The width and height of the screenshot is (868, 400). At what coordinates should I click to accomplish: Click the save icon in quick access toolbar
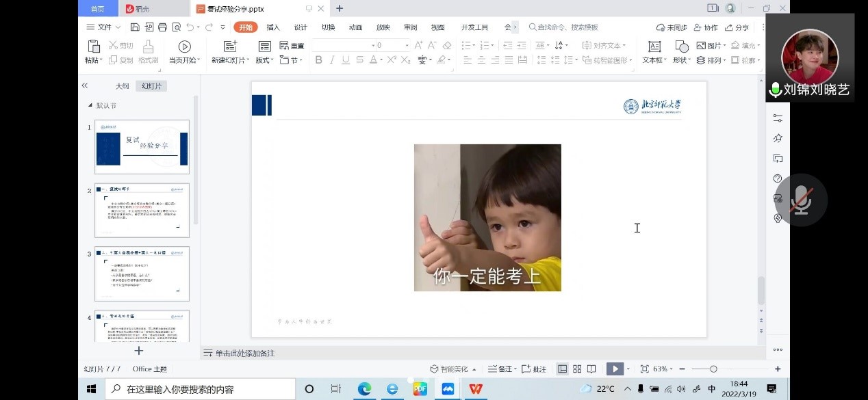[x=135, y=27]
